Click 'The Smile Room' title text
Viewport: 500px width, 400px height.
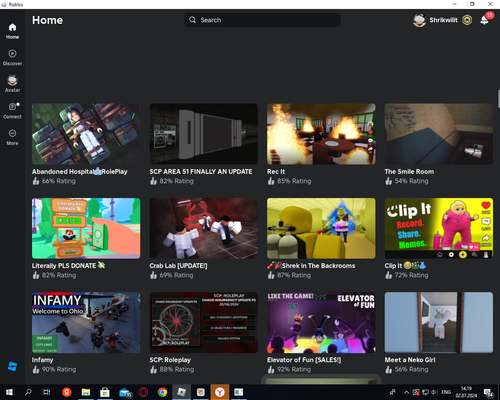(x=409, y=172)
